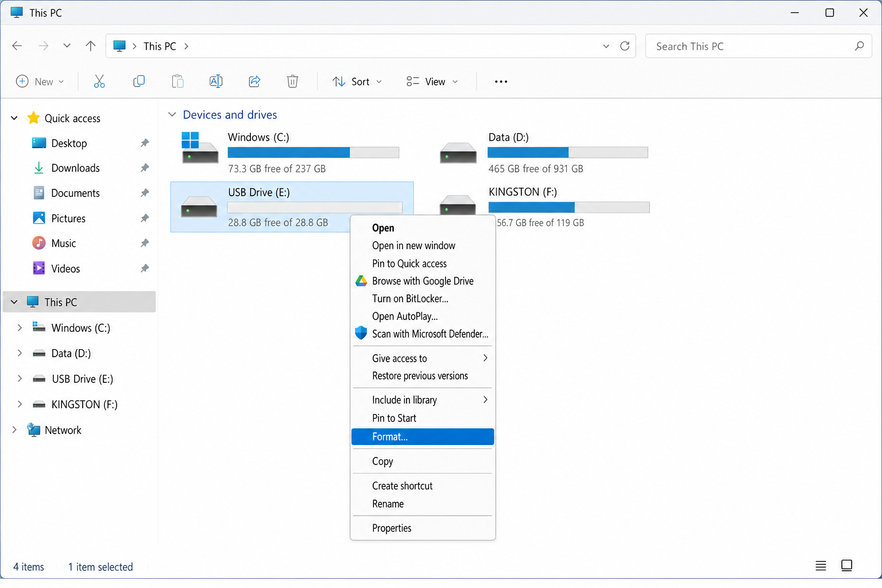The image size is (882, 588).
Task: Open the Include in library submenu
Action: tap(423, 400)
